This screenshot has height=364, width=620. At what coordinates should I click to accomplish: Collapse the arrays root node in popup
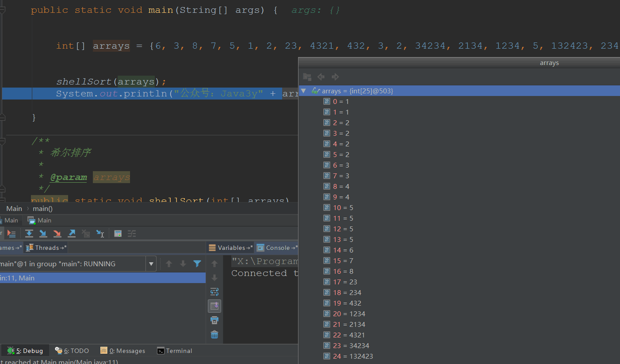[303, 91]
